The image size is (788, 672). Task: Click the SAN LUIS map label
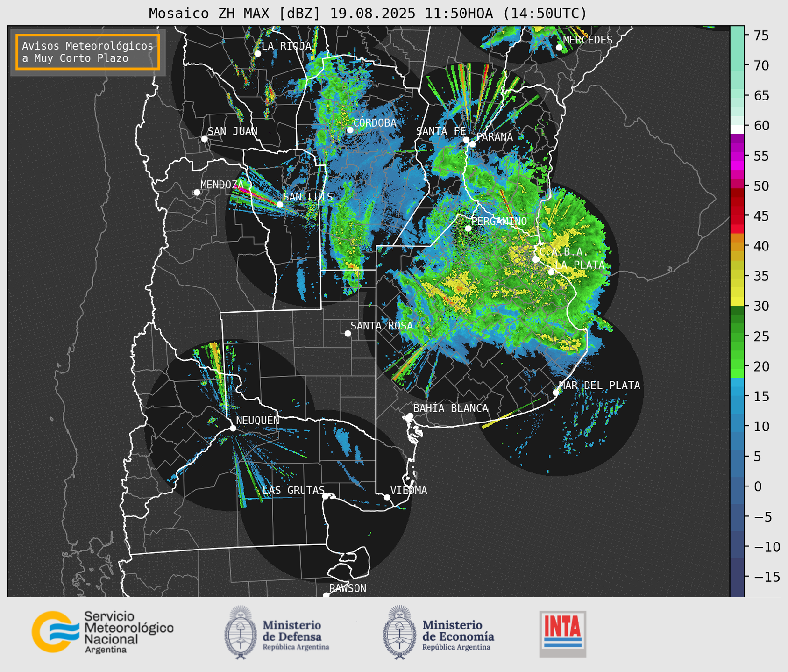(x=308, y=197)
